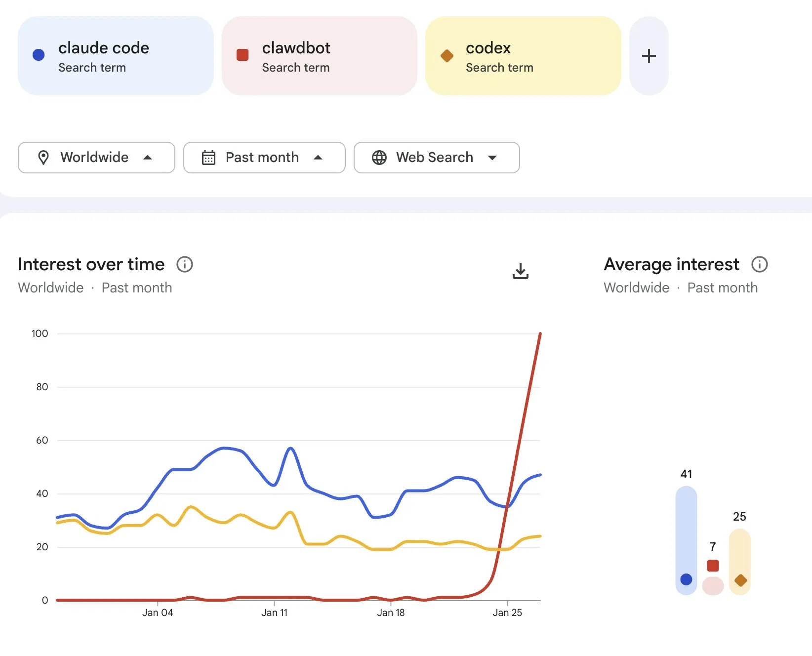Click the info icon next to Average interest
The image size is (812, 656).
coord(760,264)
